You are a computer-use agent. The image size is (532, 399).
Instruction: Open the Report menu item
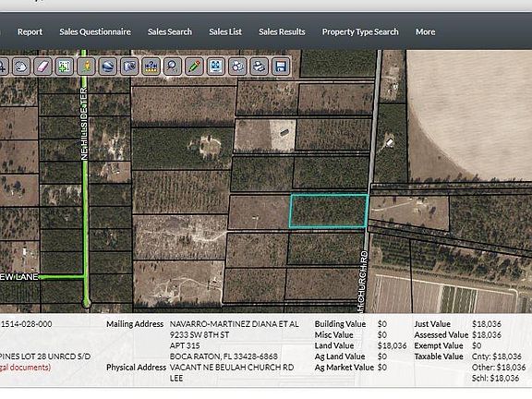coord(30,32)
